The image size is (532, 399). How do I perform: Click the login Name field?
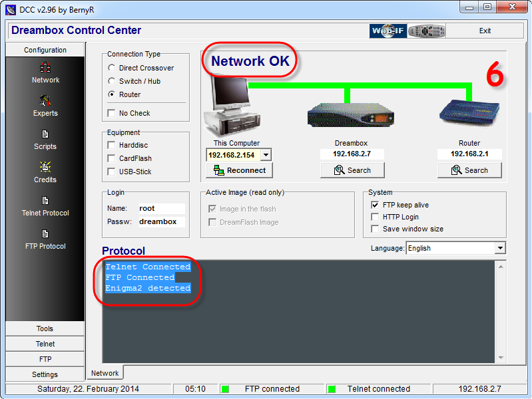162,208
